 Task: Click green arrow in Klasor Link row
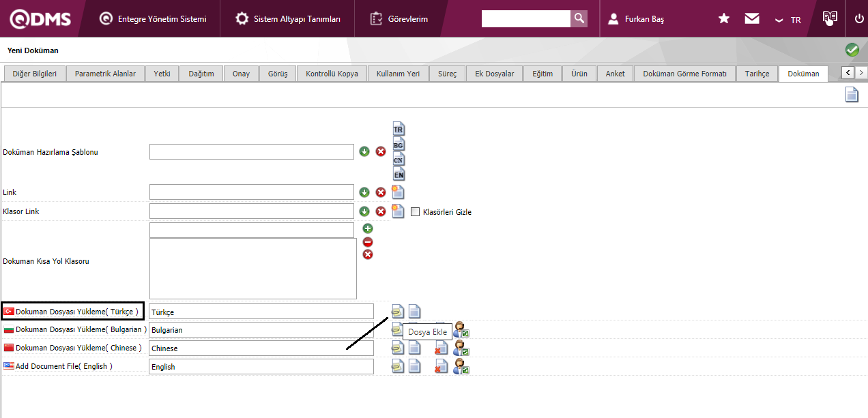click(364, 211)
